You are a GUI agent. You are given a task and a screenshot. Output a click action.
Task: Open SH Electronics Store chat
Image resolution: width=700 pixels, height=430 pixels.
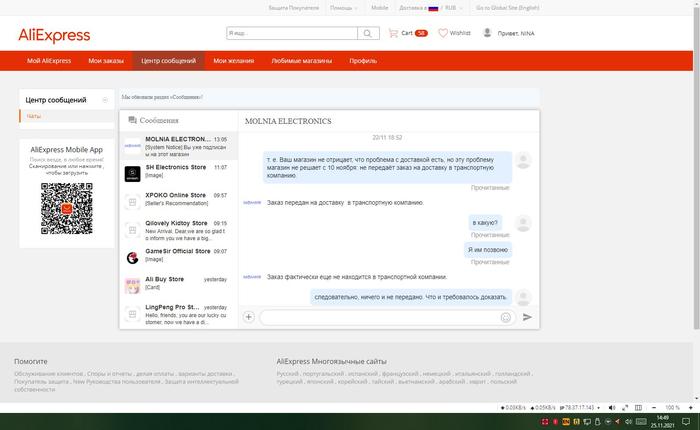[x=179, y=173]
